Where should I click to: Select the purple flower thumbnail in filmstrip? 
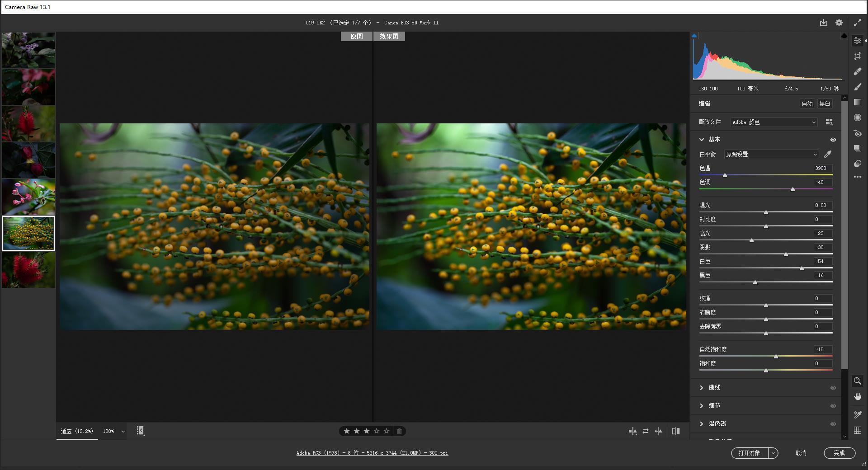(28, 50)
